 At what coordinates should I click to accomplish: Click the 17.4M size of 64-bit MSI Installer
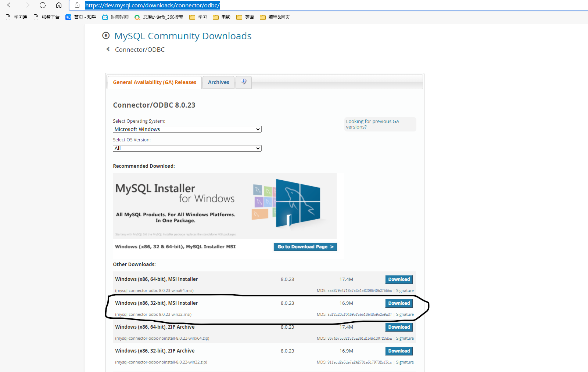(346, 279)
